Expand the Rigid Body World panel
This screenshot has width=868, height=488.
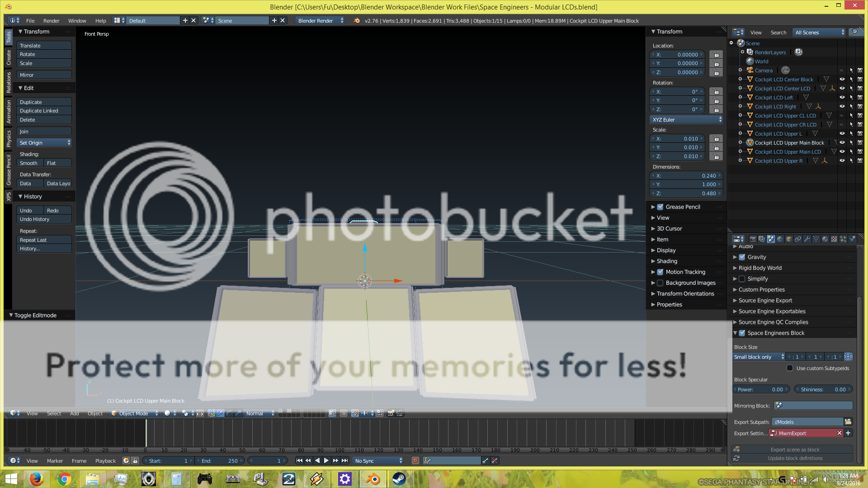pos(760,268)
